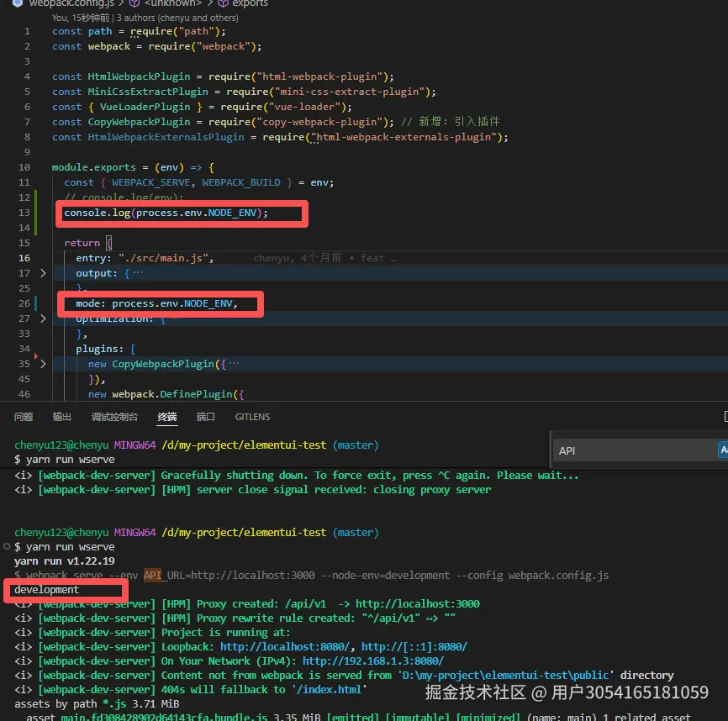Click the cube icon before <unknown> breadcrumb
This screenshot has width=728, height=721.
click(x=135, y=3)
